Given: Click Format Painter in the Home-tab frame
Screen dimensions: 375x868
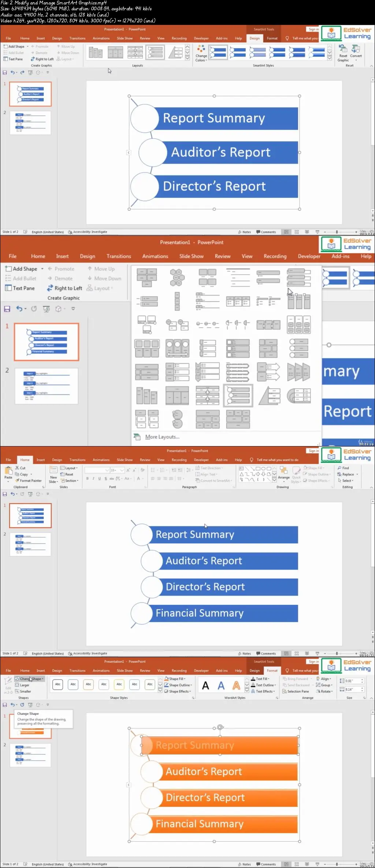Looking at the screenshot, I should tap(28, 481).
